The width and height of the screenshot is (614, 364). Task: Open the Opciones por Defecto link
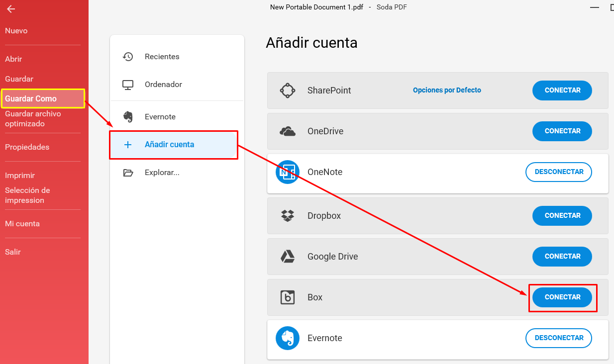pyautogui.click(x=447, y=91)
